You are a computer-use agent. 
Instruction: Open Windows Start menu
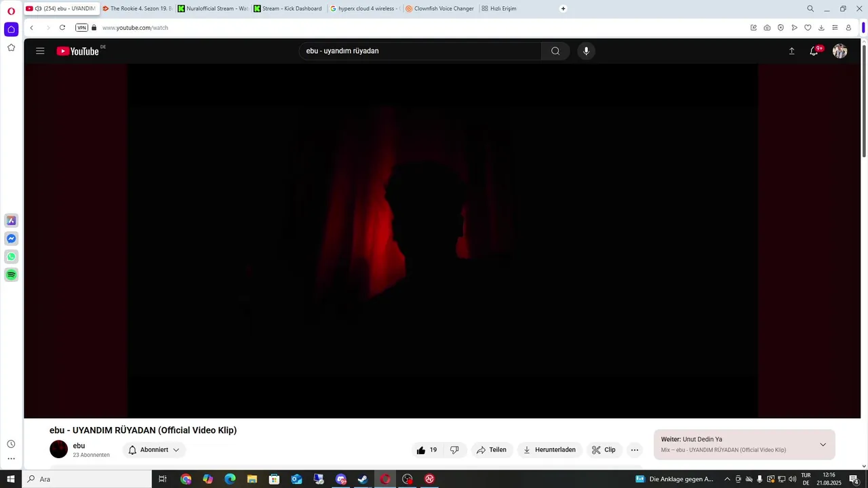click(11, 479)
